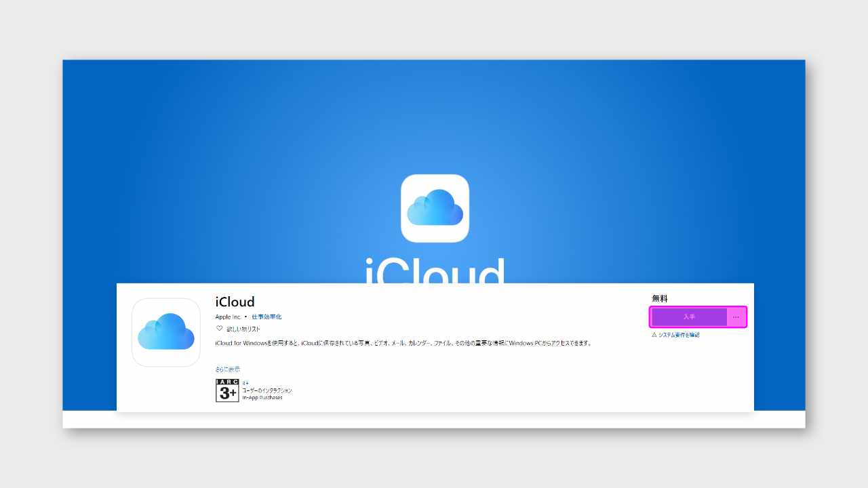868x488 pixels.
Task: Click the small iCloud app tile icon
Action: point(166,332)
